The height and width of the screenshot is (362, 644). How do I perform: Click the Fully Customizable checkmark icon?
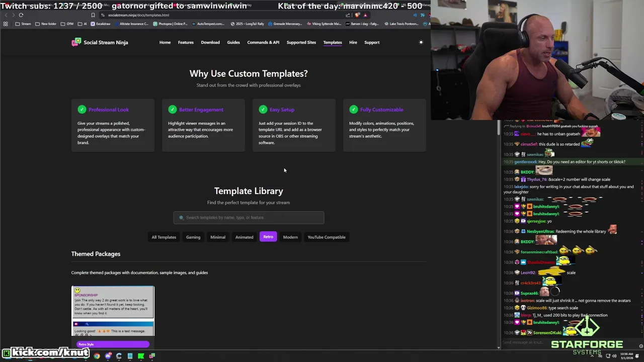click(x=354, y=109)
